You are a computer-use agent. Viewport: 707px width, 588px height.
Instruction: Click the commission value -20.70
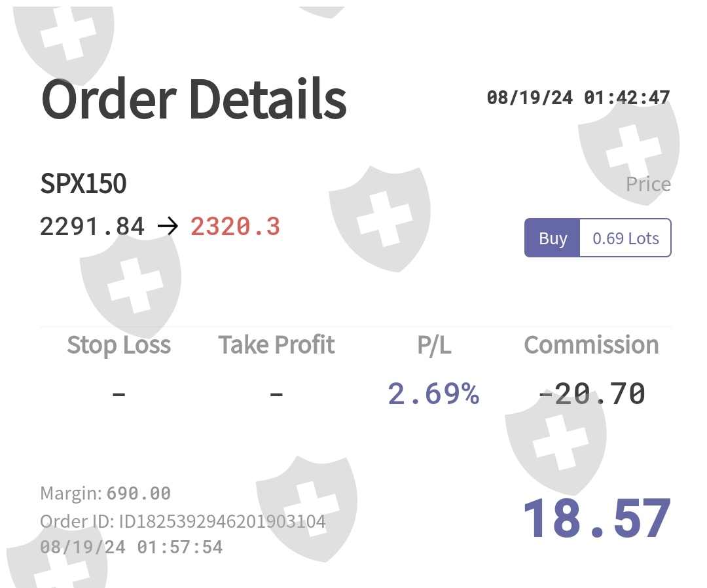pos(591,394)
